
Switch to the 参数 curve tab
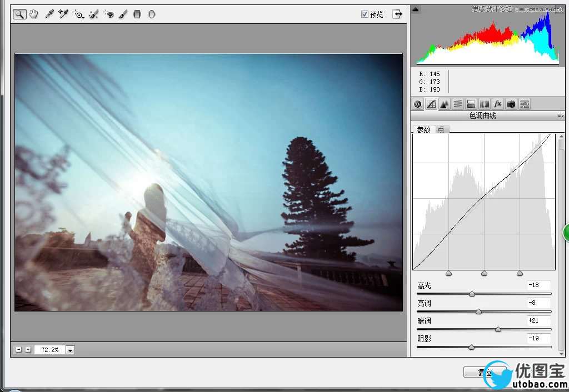(423, 129)
